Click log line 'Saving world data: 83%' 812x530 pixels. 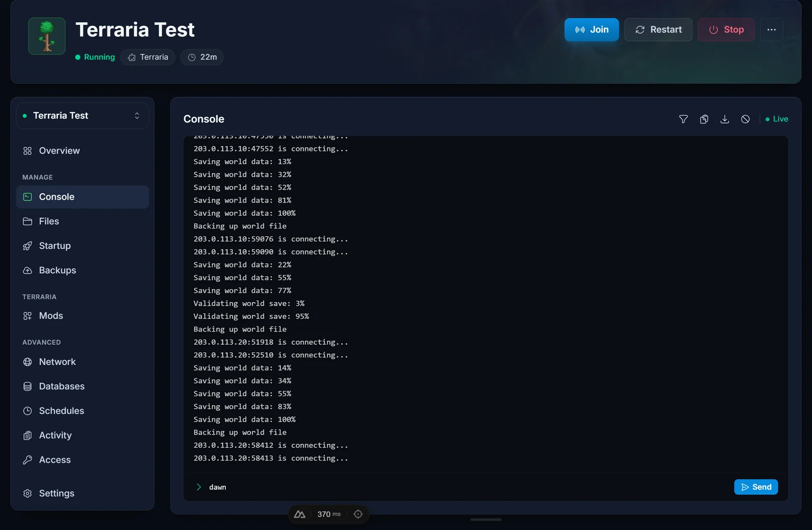click(242, 407)
